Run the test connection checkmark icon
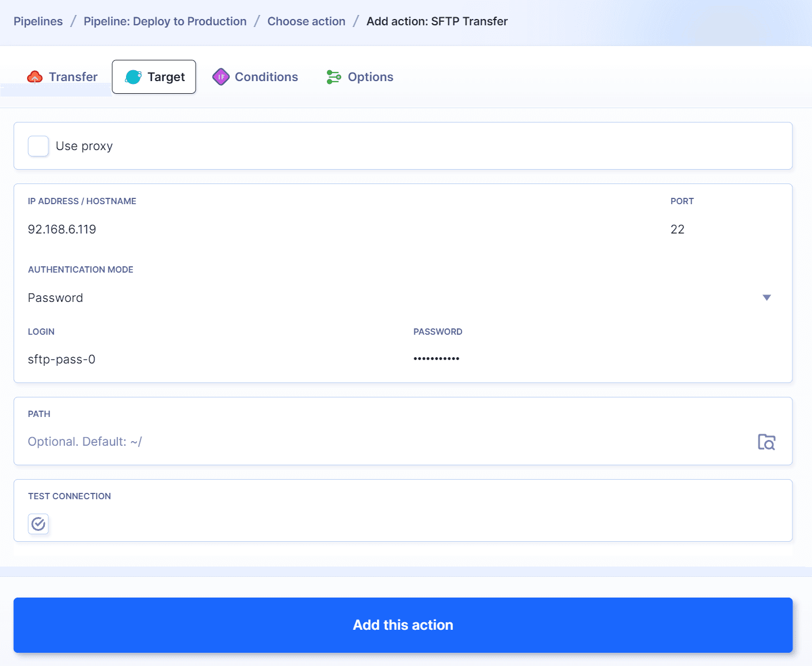 click(38, 524)
